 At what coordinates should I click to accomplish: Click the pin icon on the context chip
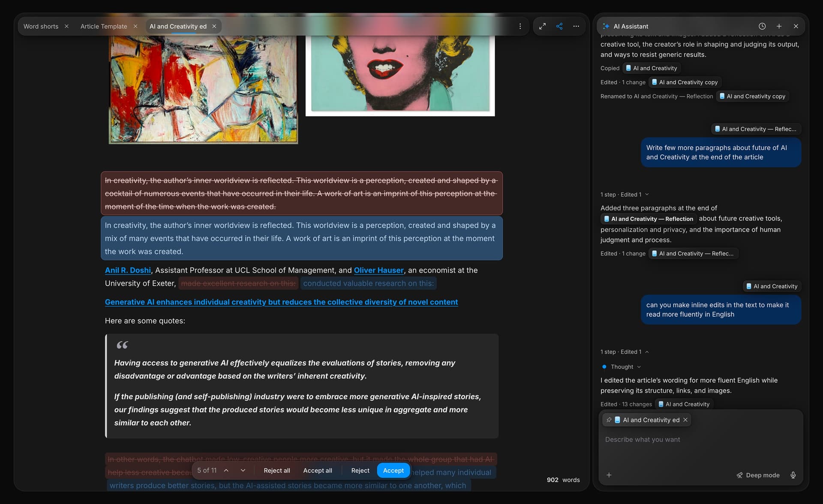(609, 420)
